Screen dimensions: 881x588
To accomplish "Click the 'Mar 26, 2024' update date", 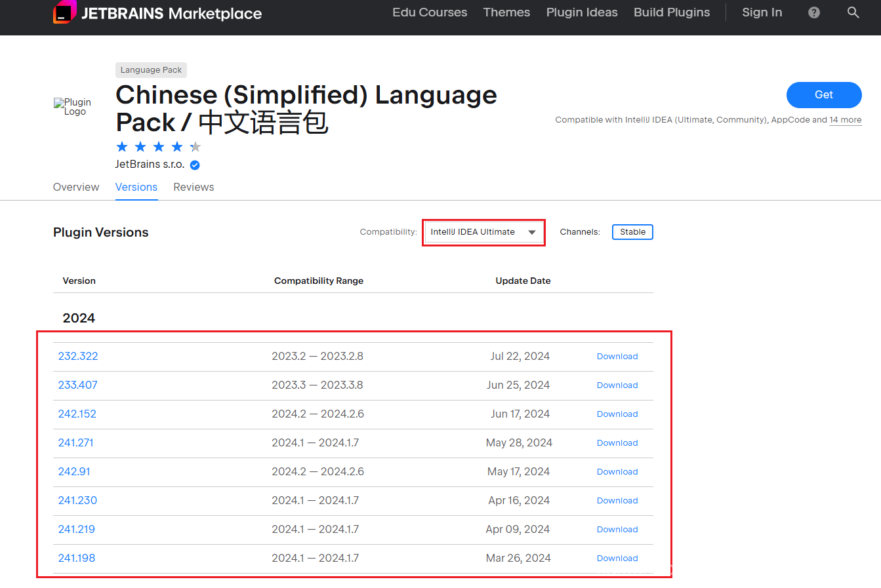I will click(518, 559).
